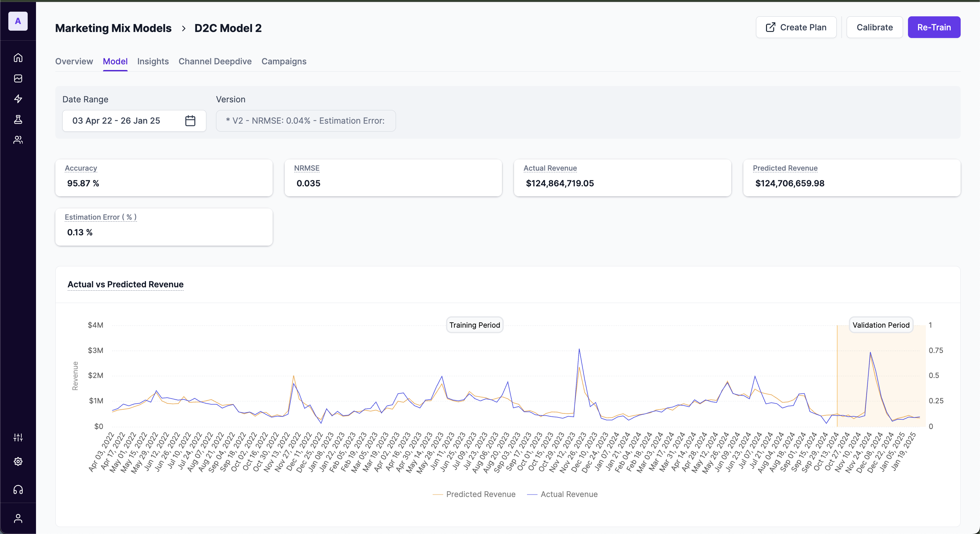The width and height of the screenshot is (980, 534).
Task: Click the Validation Period chart label
Action: (x=880, y=325)
